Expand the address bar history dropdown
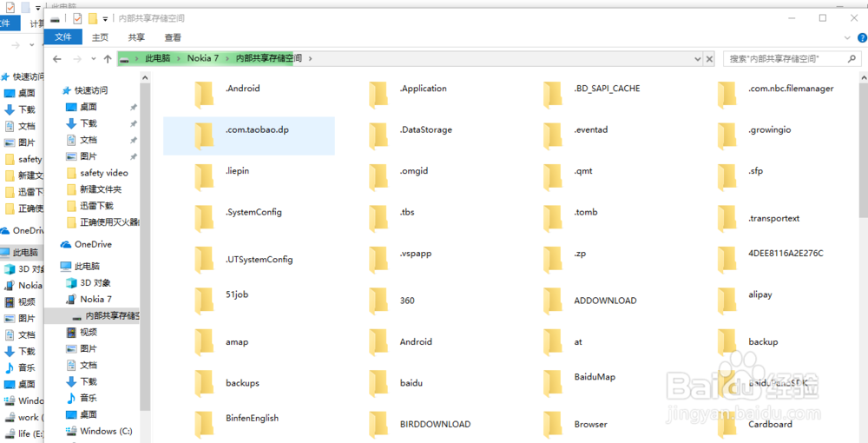 (x=697, y=59)
